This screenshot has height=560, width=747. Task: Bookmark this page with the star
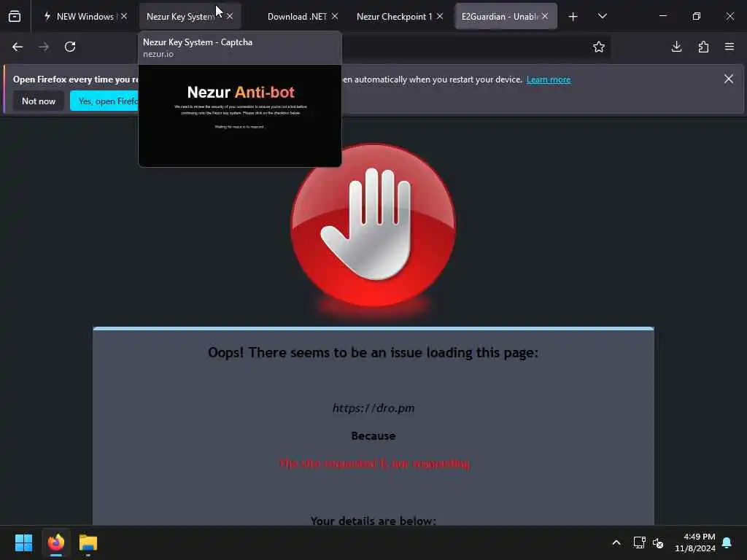tap(599, 47)
